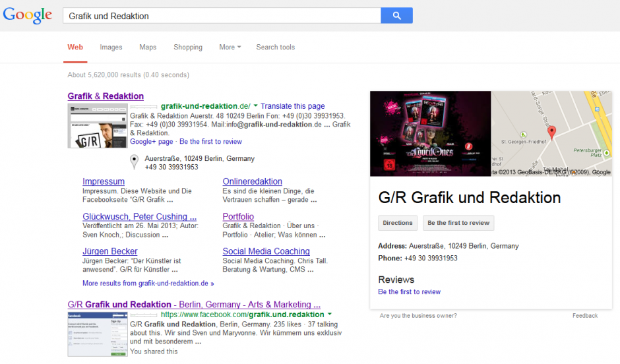Switch to Images tab
The width and height of the screenshot is (620, 364).
tap(111, 47)
